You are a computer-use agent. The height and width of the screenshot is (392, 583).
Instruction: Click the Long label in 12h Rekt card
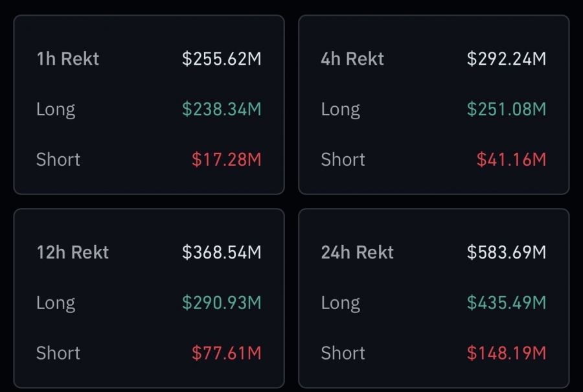56,303
